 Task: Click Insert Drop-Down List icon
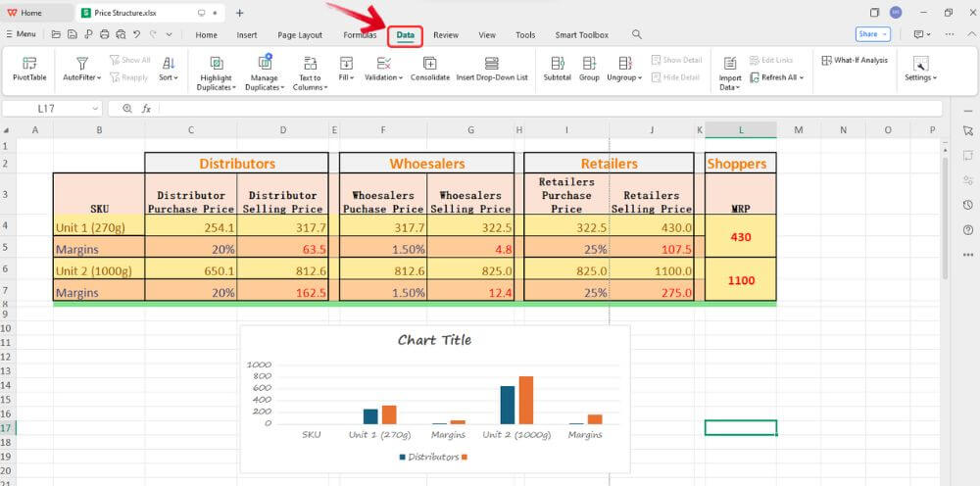[492, 63]
